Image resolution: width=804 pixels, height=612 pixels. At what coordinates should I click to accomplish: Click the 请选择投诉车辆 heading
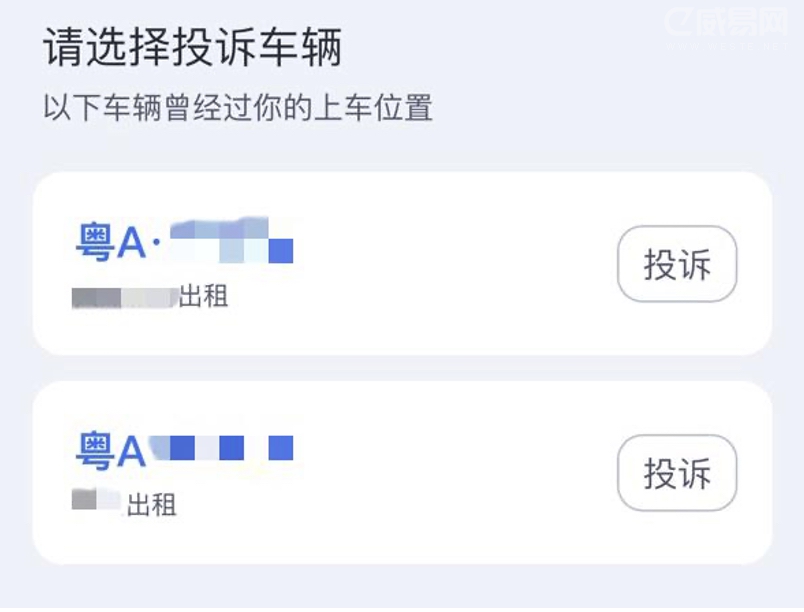(x=193, y=49)
